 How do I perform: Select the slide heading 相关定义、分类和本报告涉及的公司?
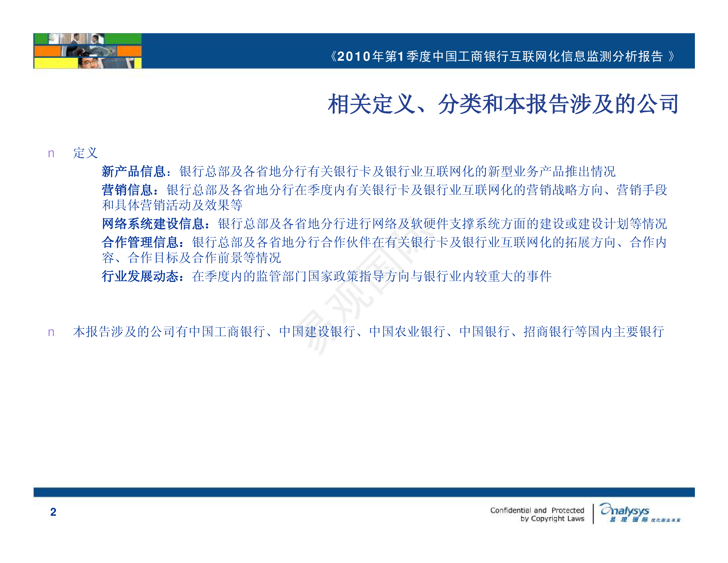[x=503, y=104]
